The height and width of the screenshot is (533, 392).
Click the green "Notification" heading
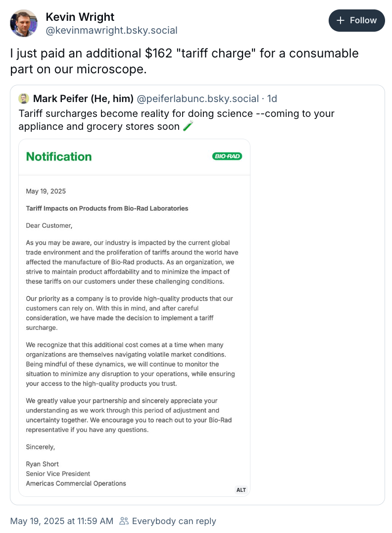[x=59, y=157]
